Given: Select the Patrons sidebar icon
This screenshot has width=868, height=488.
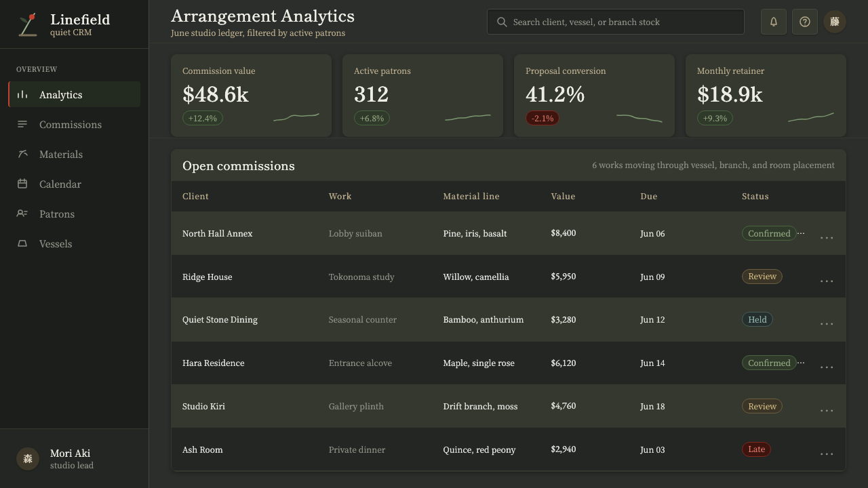Looking at the screenshot, I should 22,213.
